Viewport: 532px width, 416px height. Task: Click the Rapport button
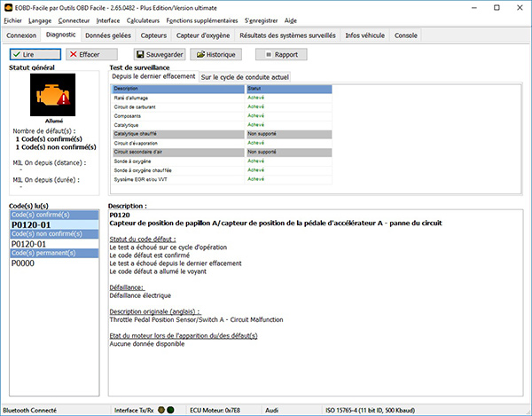[281, 54]
